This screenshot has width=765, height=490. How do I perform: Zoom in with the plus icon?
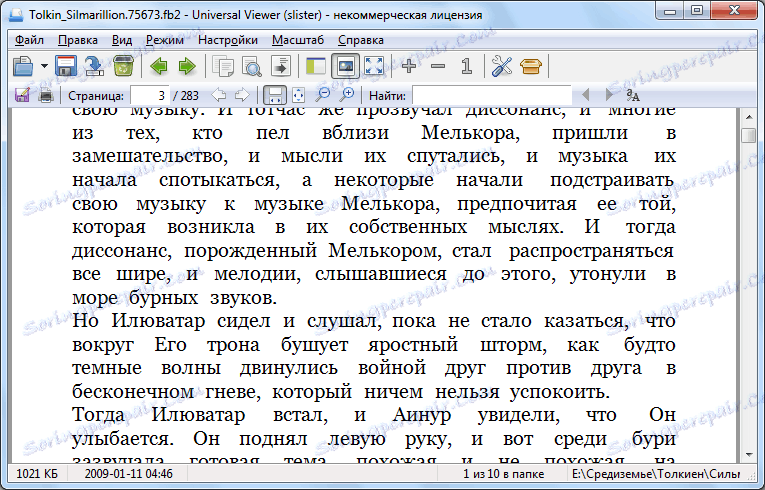tap(409, 66)
